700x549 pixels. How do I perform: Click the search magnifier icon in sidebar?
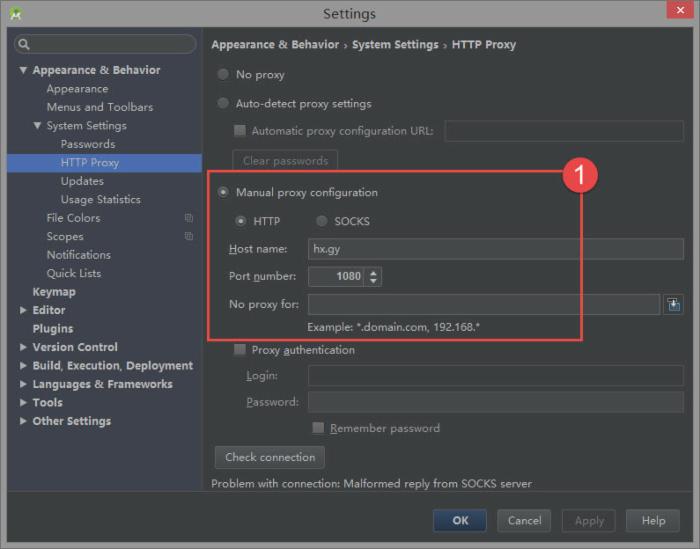(x=24, y=44)
